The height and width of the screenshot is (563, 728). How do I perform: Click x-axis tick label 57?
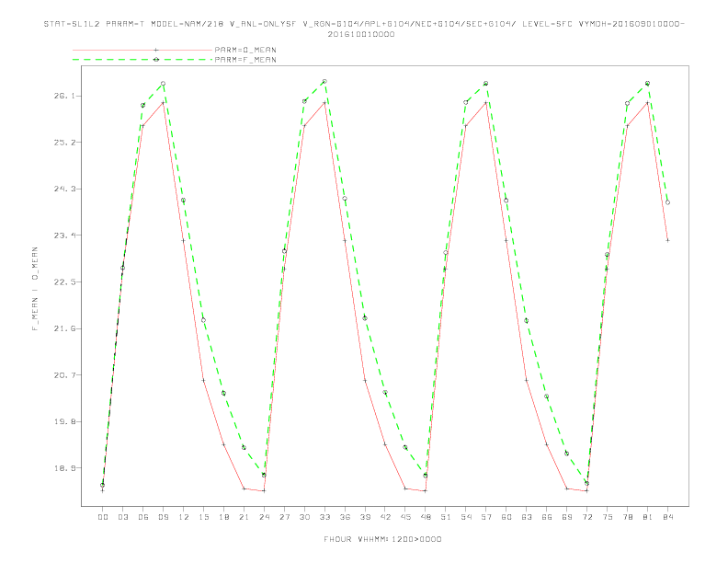(x=486, y=517)
